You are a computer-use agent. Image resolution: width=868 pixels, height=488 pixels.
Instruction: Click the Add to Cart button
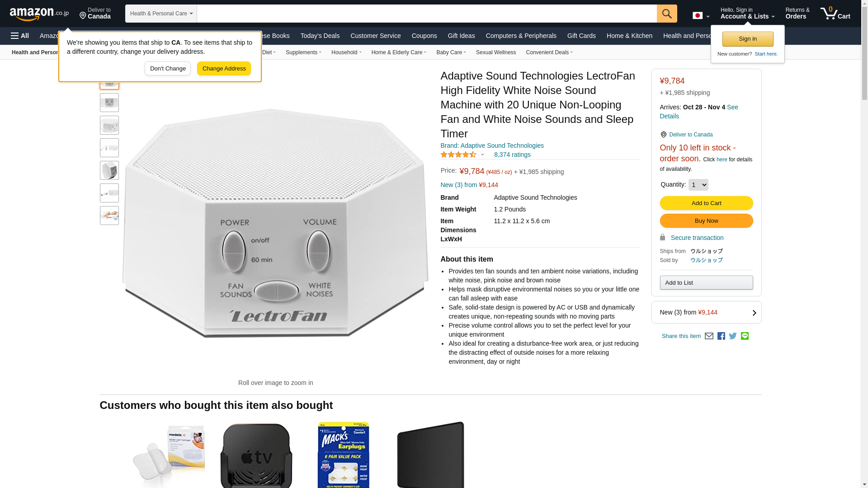(x=706, y=203)
